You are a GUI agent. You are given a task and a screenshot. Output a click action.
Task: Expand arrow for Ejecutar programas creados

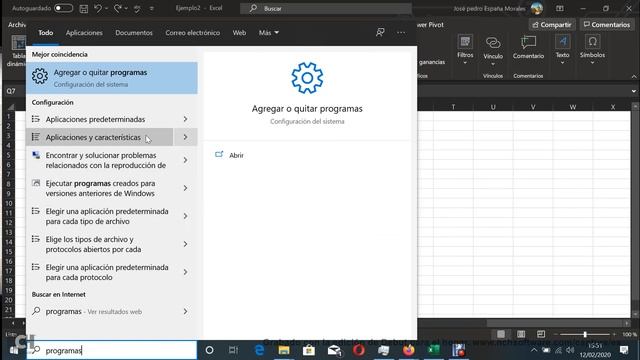(186, 188)
